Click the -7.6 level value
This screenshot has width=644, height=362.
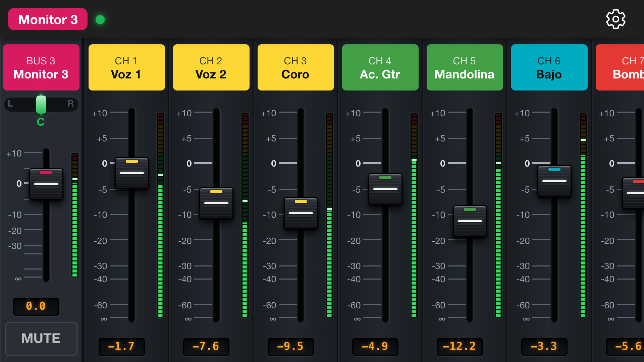tap(206, 346)
